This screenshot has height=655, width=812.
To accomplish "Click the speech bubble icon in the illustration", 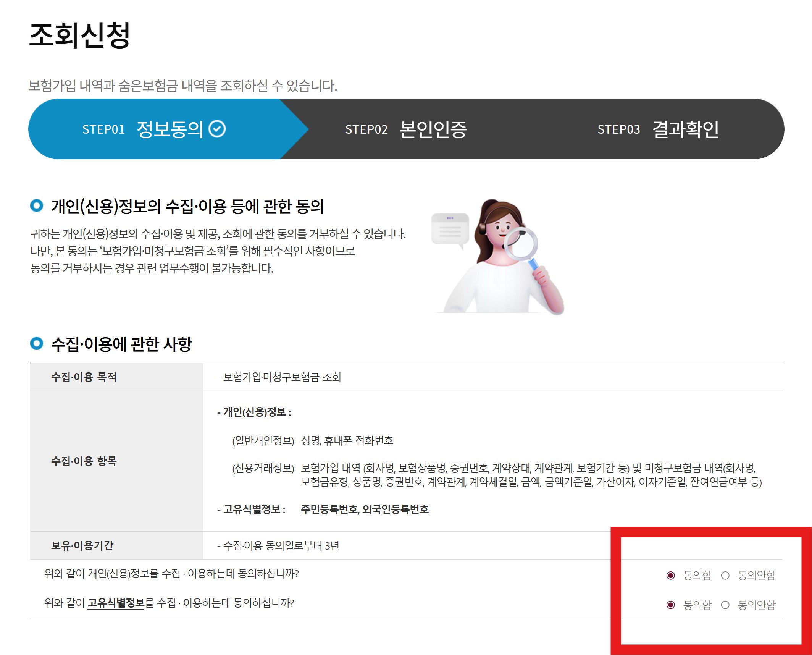I will click(450, 230).
